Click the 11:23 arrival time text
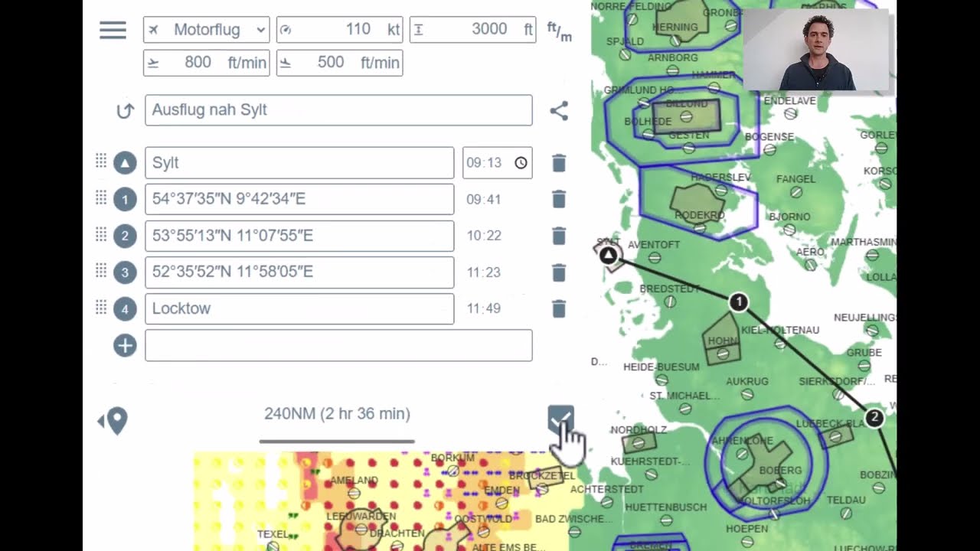Screen dimensions: 980x551 tap(484, 272)
